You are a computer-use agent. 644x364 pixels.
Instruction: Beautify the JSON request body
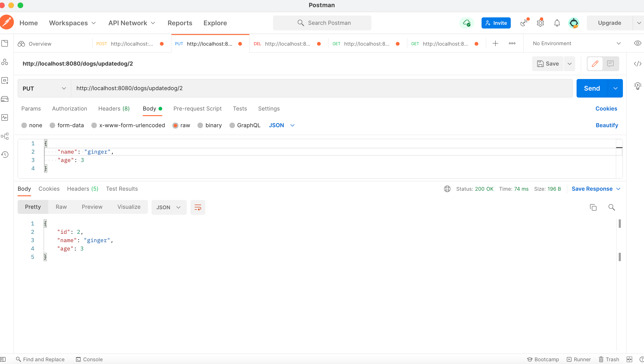click(x=607, y=125)
